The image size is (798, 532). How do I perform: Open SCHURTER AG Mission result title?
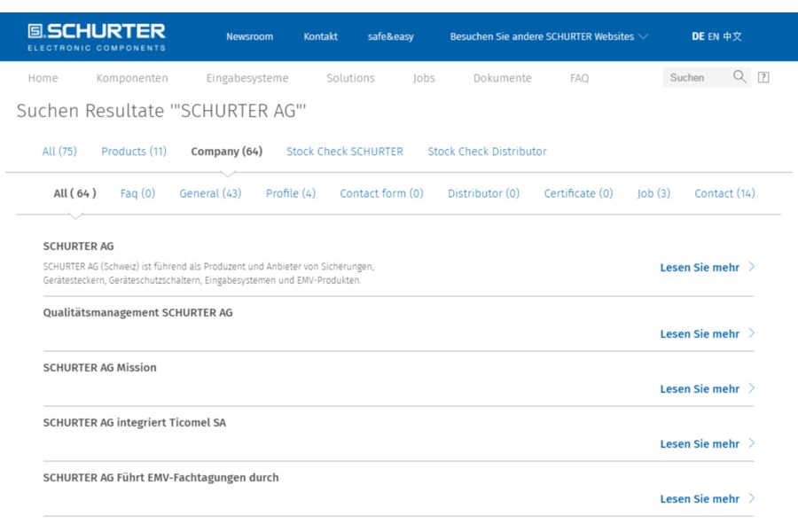tap(99, 368)
